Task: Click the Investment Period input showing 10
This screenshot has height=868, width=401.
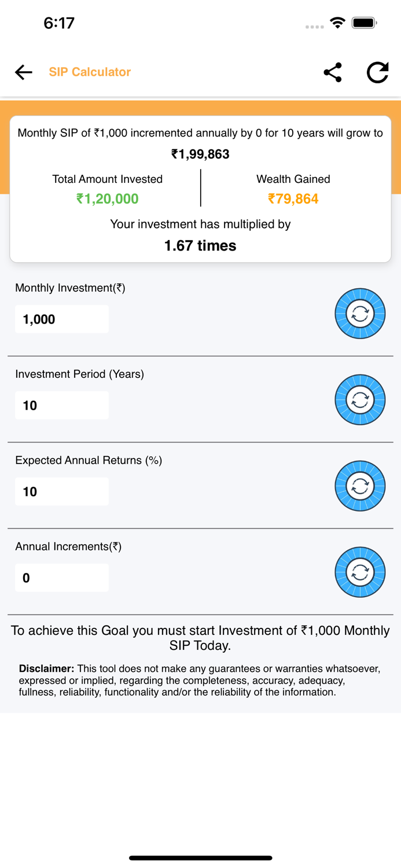Action: [62, 404]
